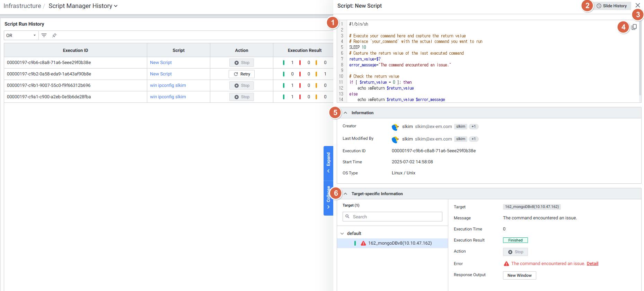Close the Script: New Script panel
Screen dimensions: 644x291
point(638,6)
